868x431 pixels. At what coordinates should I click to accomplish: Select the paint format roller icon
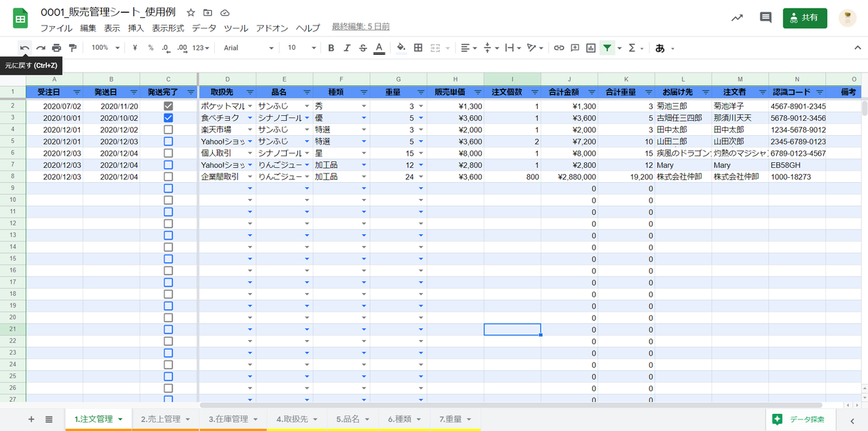coord(72,48)
